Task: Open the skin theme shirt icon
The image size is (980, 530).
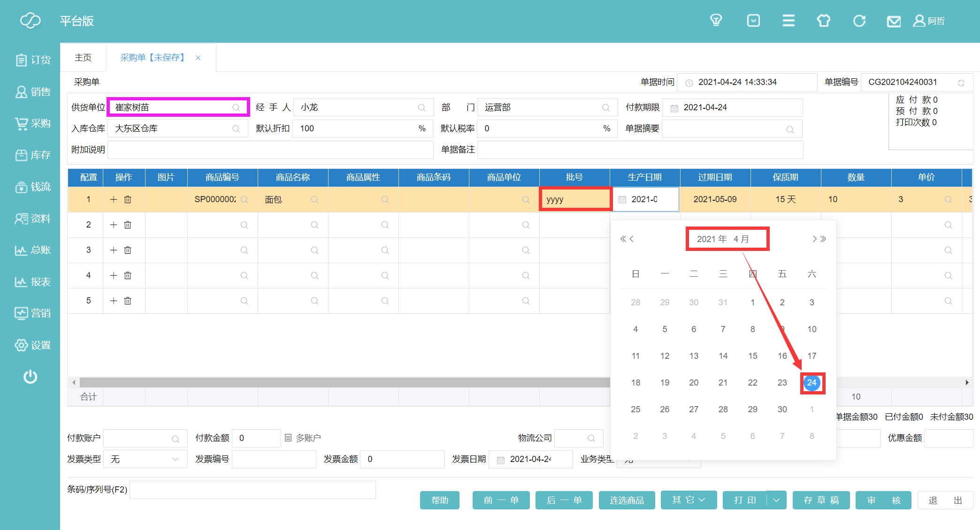Action: click(x=823, y=21)
